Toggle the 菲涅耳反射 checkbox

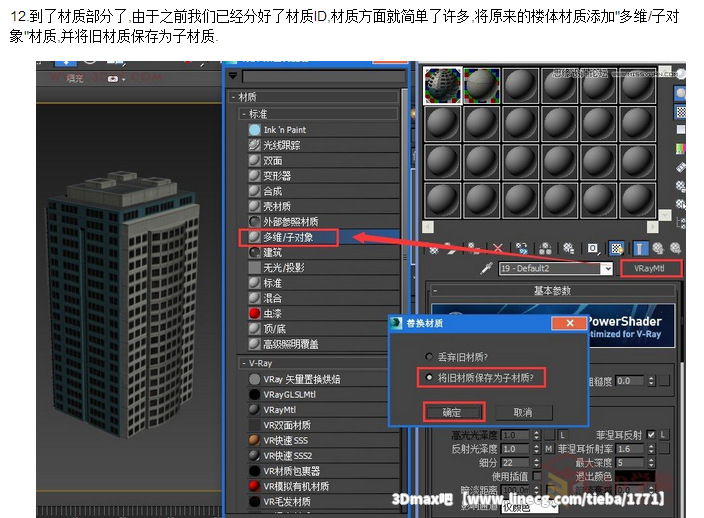[x=652, y=435]
